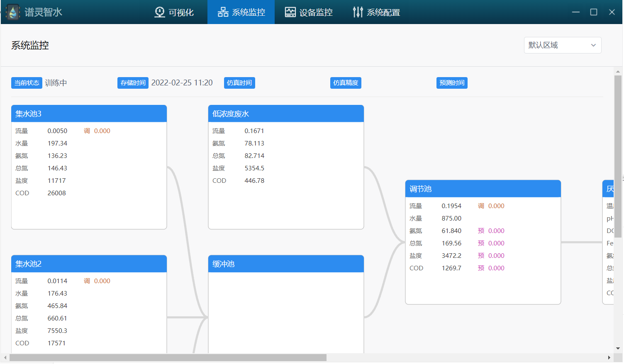Maximize the 谱灵智水 window

[594, 12]
